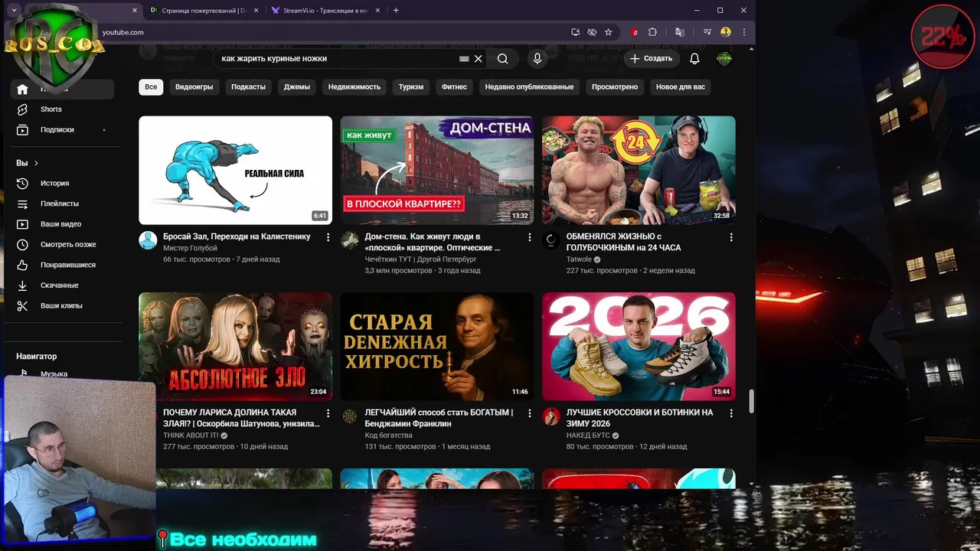The width and height of the screenshot is (980, 551).
Task: Open channel Tatwole
Action: pos(579,259)
